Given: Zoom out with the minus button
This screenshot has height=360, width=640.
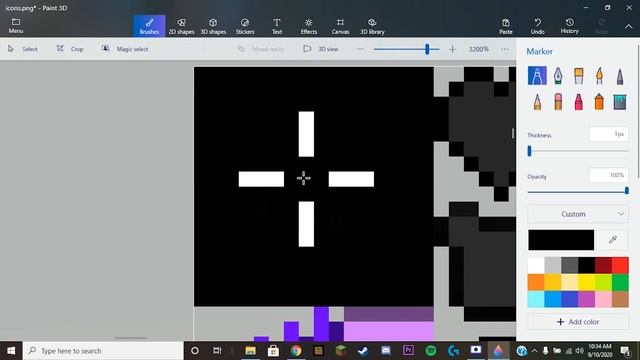Looking at the screenshot, I should pos(360,49).
